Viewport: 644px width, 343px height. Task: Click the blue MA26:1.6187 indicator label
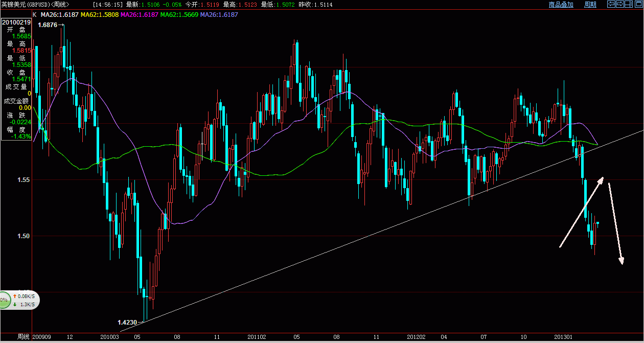(220, 15)
